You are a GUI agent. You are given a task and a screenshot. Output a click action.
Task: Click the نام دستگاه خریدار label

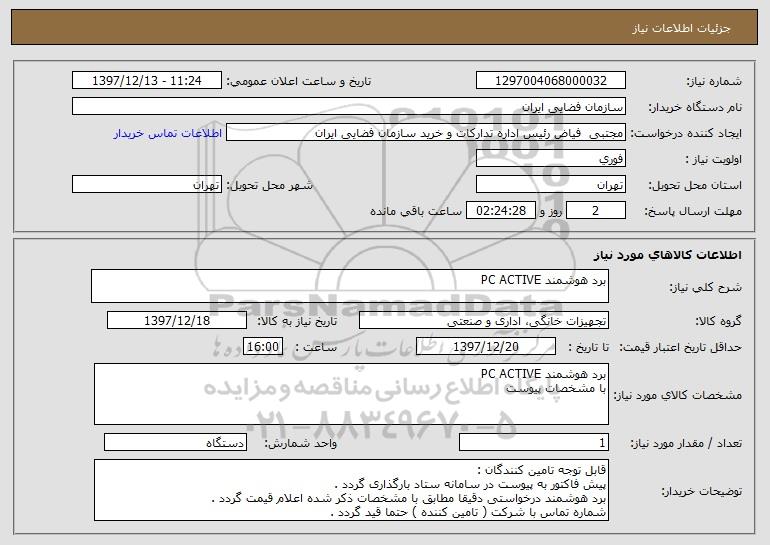pyautogui.click(x=695, y=107)
